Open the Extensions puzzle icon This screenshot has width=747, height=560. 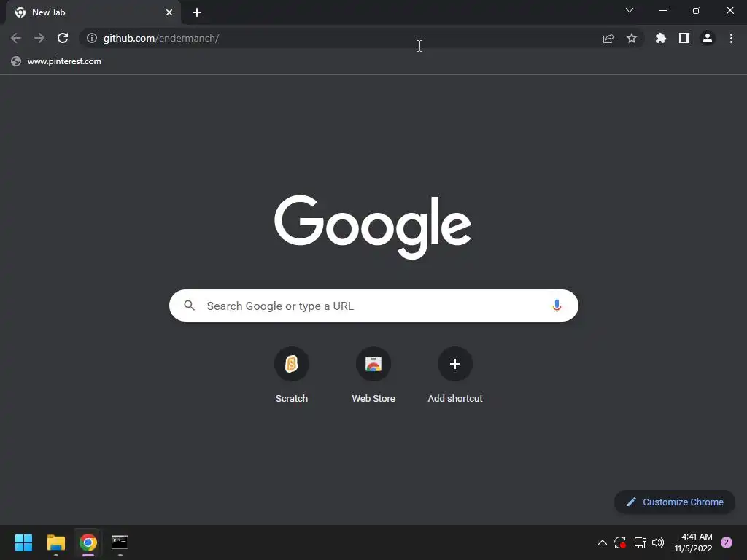click(x=661, y=38)
